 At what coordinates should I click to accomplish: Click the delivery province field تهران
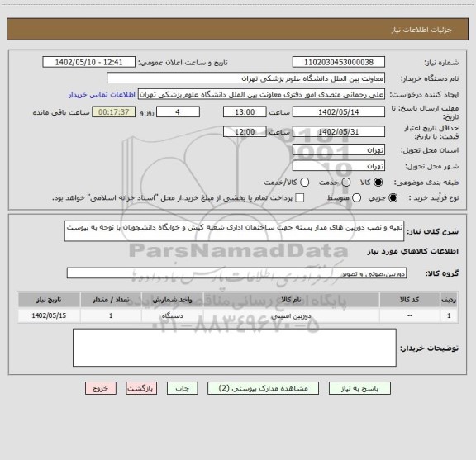pos(339,150)
